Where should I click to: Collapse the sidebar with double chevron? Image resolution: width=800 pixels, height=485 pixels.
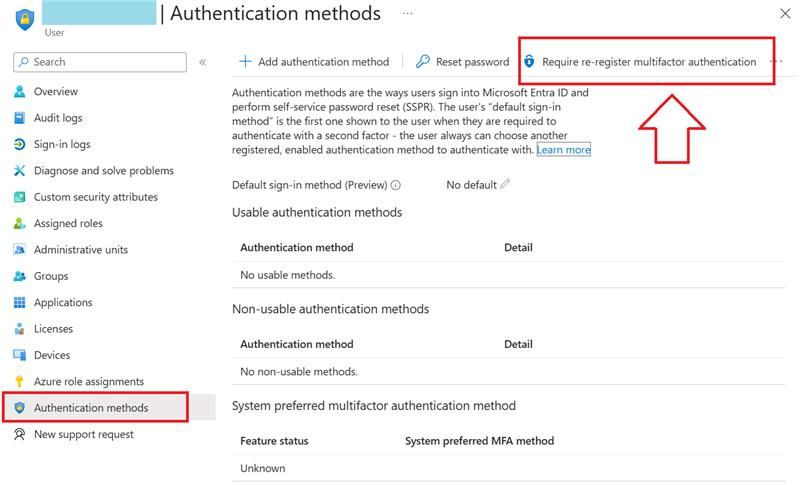(203, 62)
